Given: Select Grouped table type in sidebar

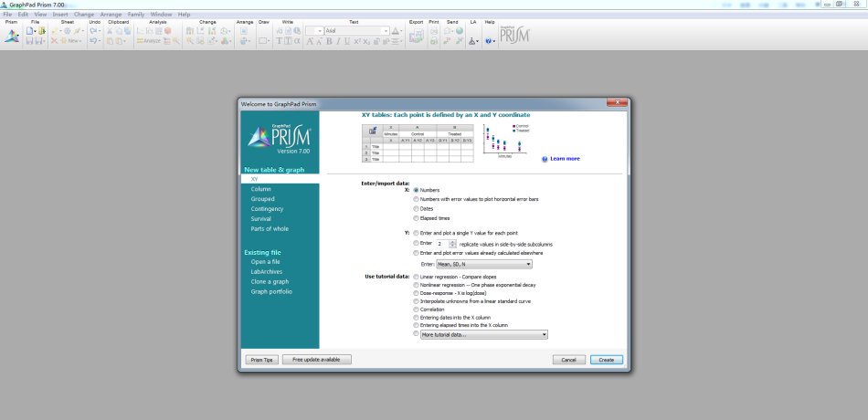Looking at the screenshot, I should click(x=262, y=199).
